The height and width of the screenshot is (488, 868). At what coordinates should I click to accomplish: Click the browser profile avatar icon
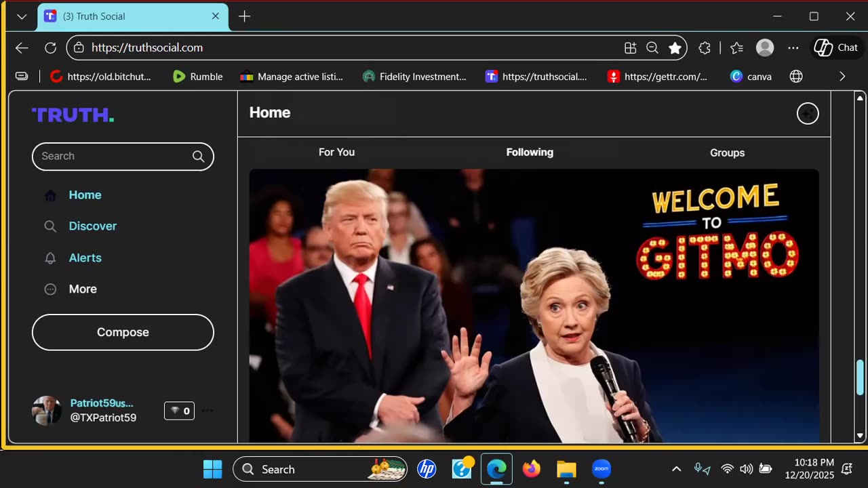(x=765, y=47)
